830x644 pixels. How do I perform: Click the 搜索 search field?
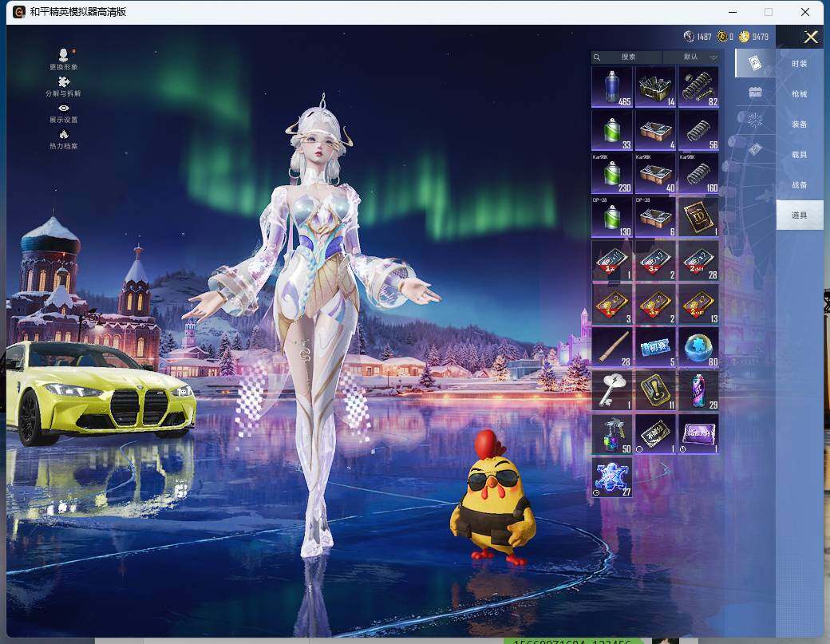click(627, 57)
